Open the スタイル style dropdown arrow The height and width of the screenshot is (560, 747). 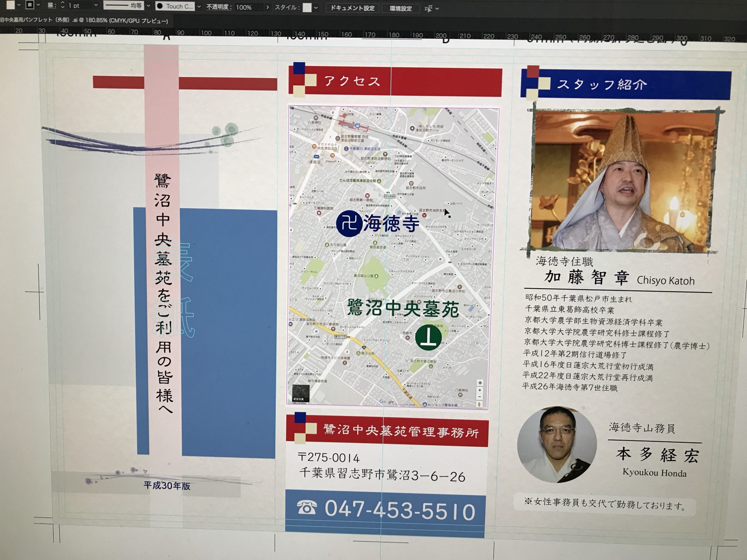pyautogui.click(x=316, y=8)
